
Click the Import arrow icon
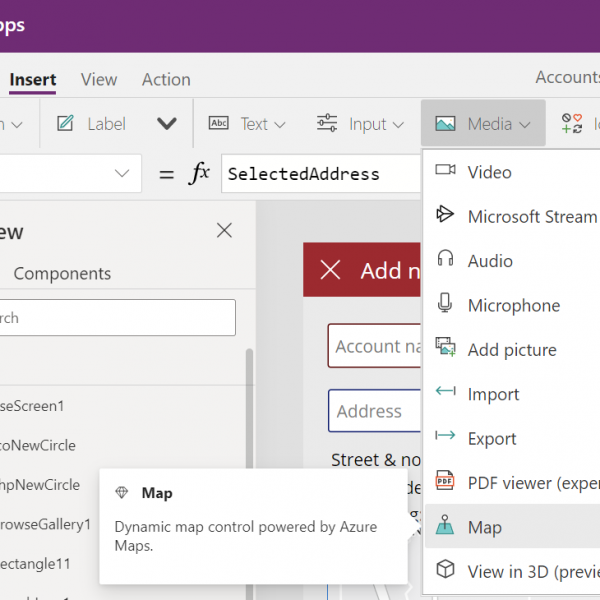[x=445, y=391]
